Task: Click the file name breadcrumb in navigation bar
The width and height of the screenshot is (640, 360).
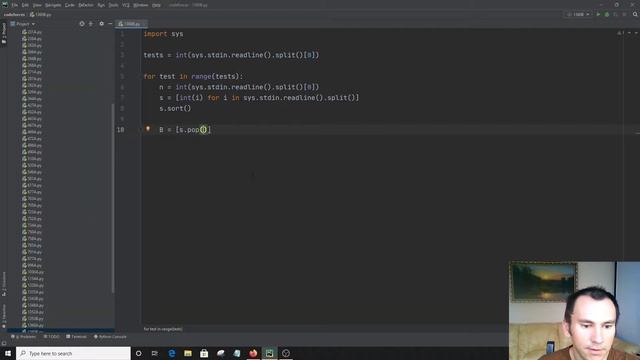Action: [40, 15]
